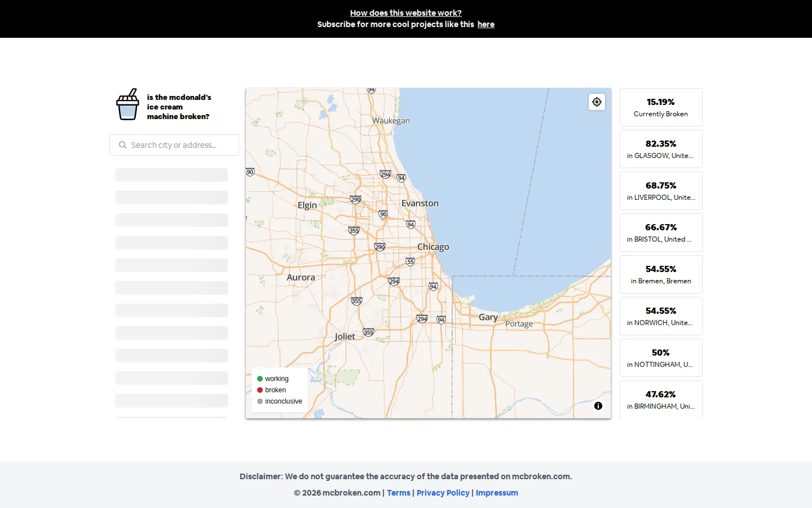The width and height of the screenshot is (812, 508).
Task: Click the '© 2026 mcbroken.com' copyright text
Action: click(337, 493)
